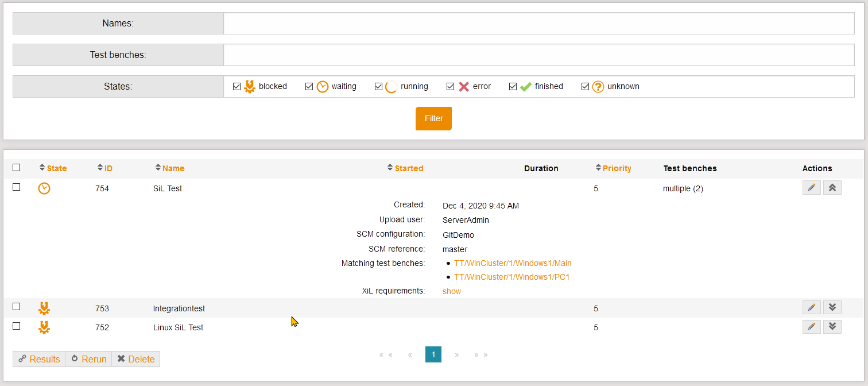This screenshot has width=868, height=386.
Task: Uncheck the blocked state filter checkbox
Action: 237,87
